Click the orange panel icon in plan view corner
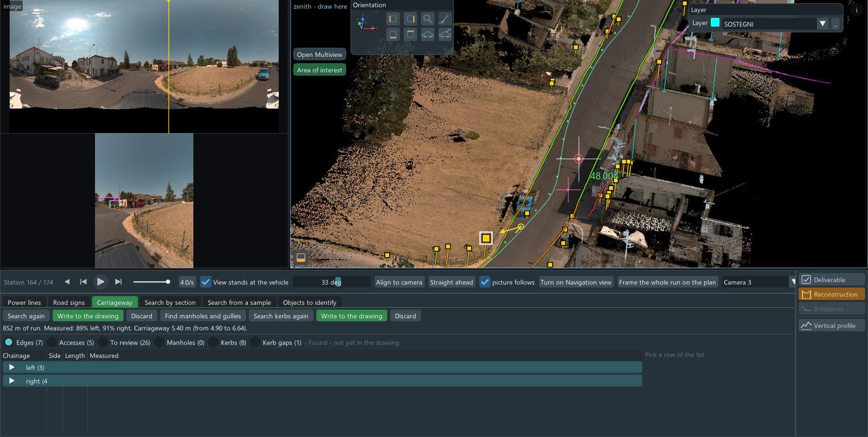 [301, 257]
